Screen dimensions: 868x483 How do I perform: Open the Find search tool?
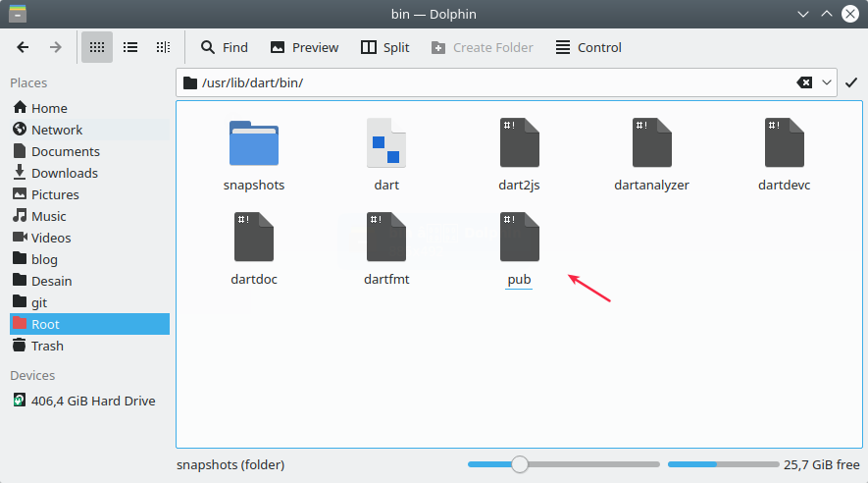[225, 47]
